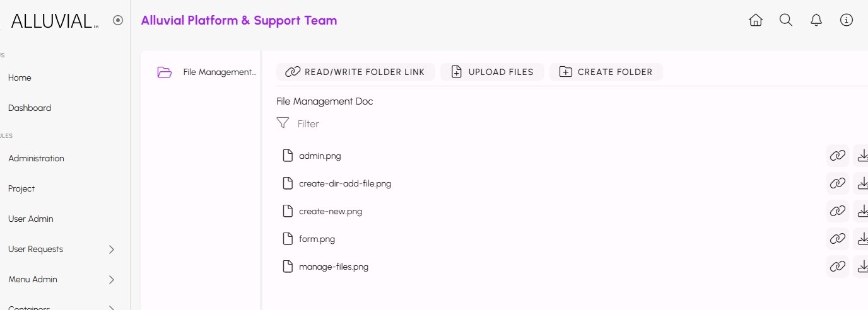868x310 pixels.
Task: Click Upload Files button
Action: pyautogui.click(x=492, y=72)
